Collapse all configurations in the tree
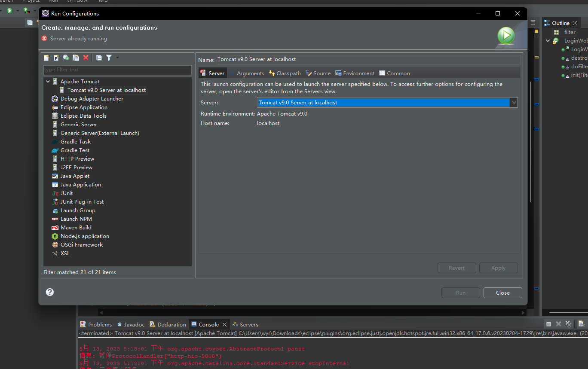This screenshot has height=369, width=588. click(99, 58)
